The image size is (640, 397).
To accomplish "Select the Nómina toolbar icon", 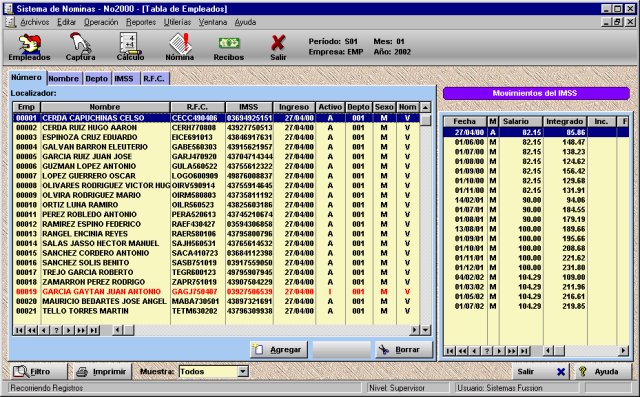I will [x=180, y=47].
